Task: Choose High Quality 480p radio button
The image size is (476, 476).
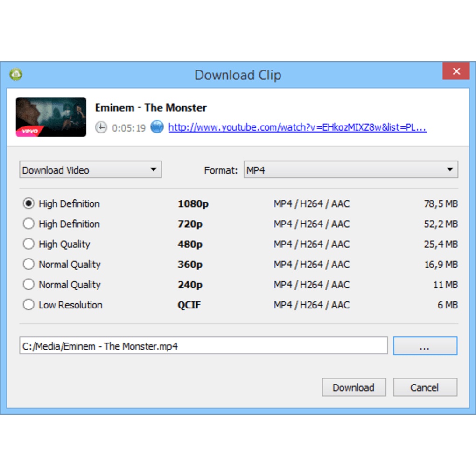Action: click(29, 244)
